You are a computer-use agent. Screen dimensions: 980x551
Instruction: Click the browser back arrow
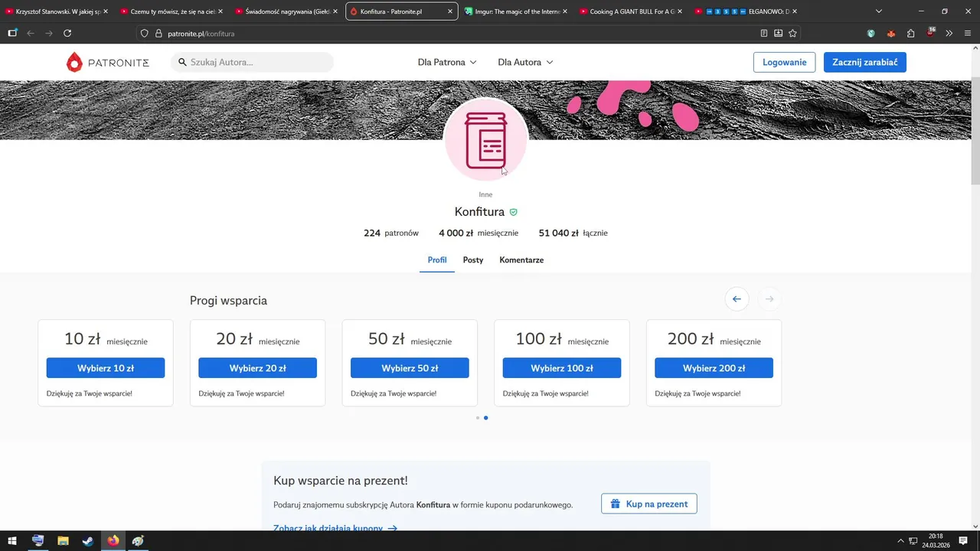(x=31, y=33)
